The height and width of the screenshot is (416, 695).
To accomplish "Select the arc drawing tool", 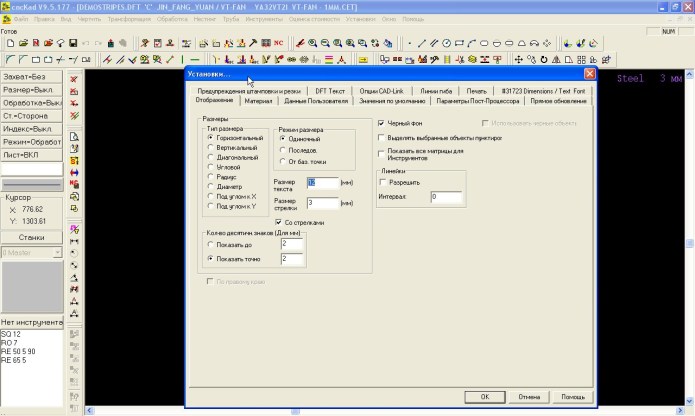I will pyautogui.click(x=472, y=43).
